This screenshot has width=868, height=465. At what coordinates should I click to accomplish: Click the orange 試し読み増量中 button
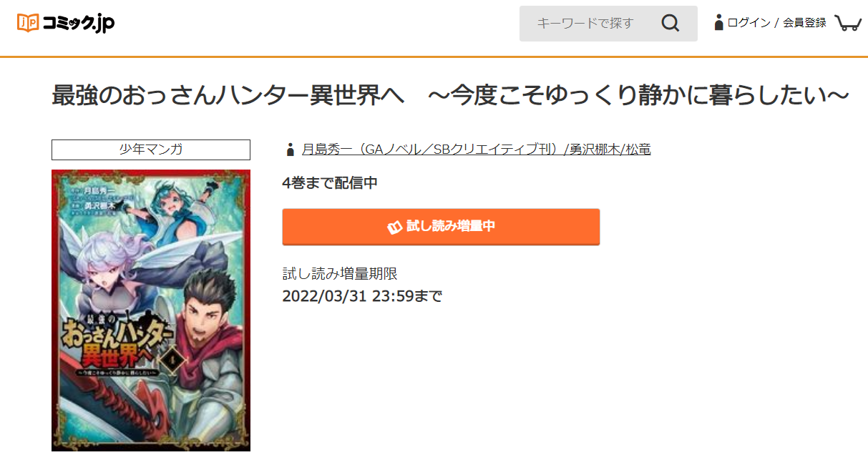(441, 227)
